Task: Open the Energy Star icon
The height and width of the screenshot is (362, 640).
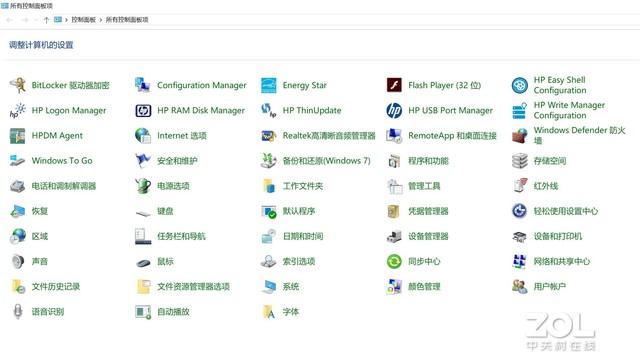Action: [x=269, y=85]
